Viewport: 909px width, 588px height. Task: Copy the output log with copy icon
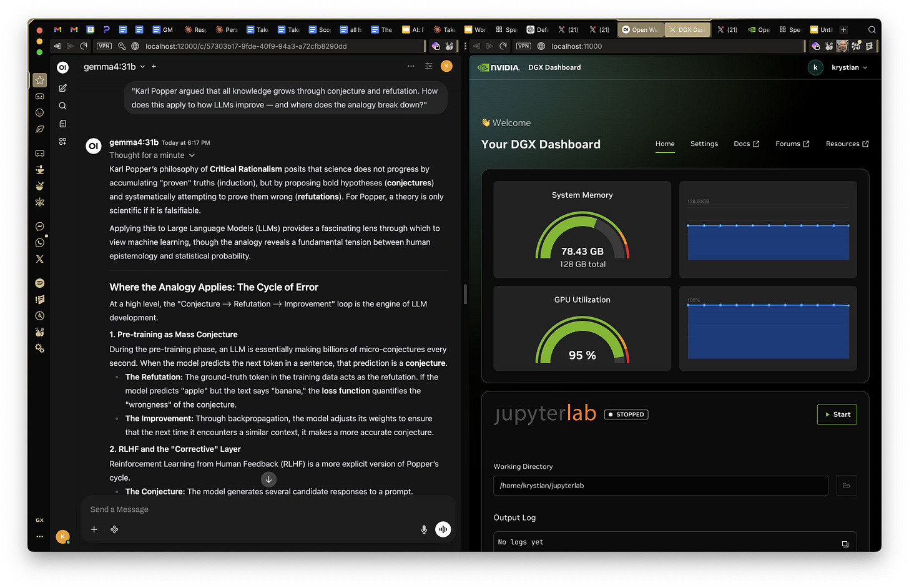click(845, 544)
